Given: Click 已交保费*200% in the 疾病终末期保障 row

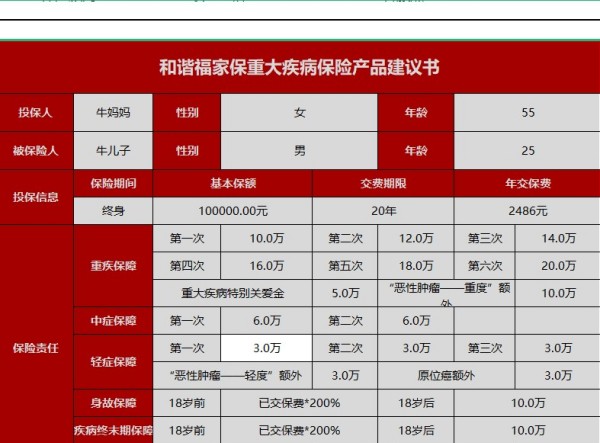Looking at the screenshot, I should (x=299, y=430).
